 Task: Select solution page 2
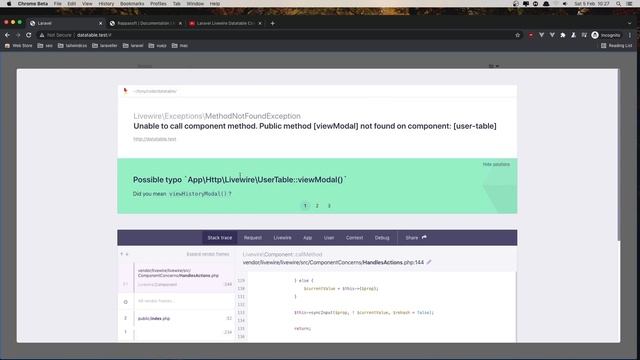click(x=317, y=206)
